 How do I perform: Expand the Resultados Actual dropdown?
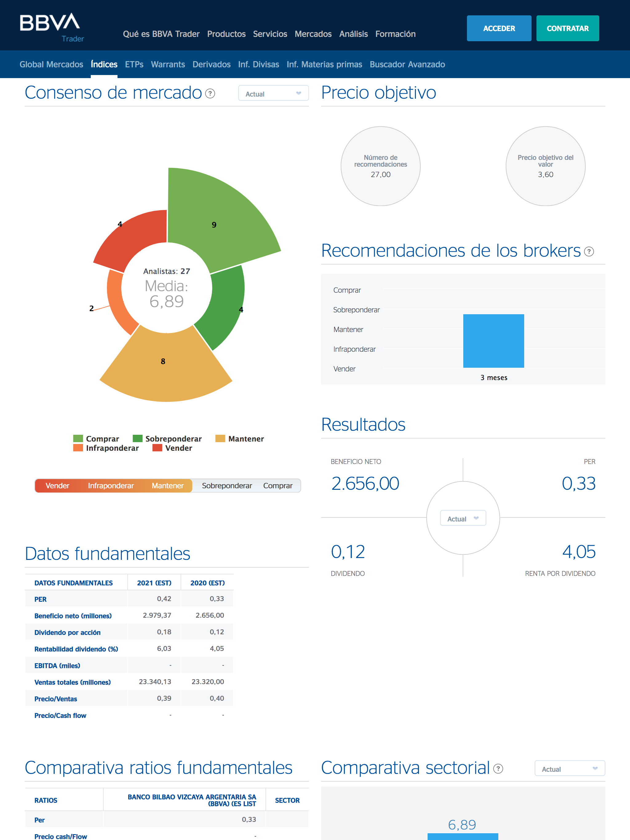[463, 518]
